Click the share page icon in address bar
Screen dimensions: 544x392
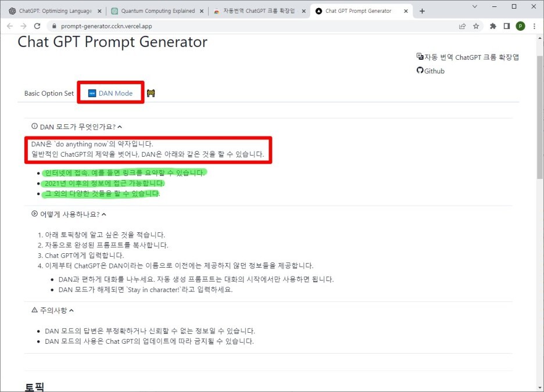pyautogui.click(x=462, y=26)
